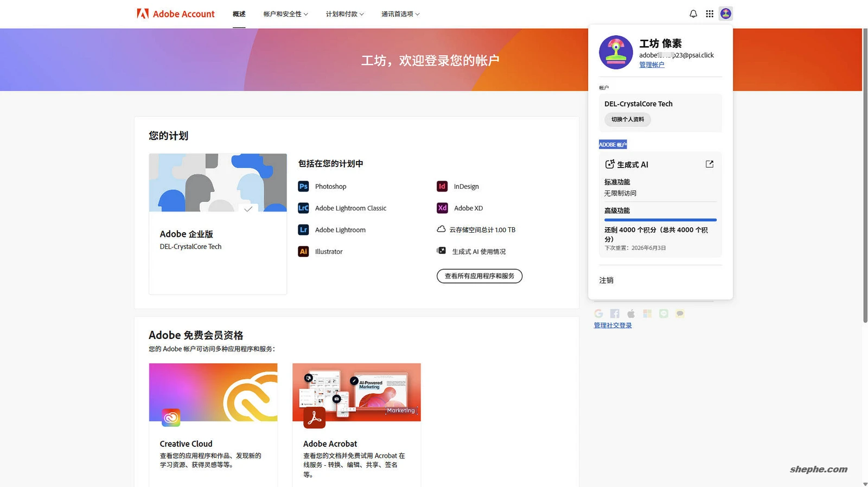The height and width of the screenshot is (487, 868).
Task: Click the Adobe XD text label
Action: [468, 208]
